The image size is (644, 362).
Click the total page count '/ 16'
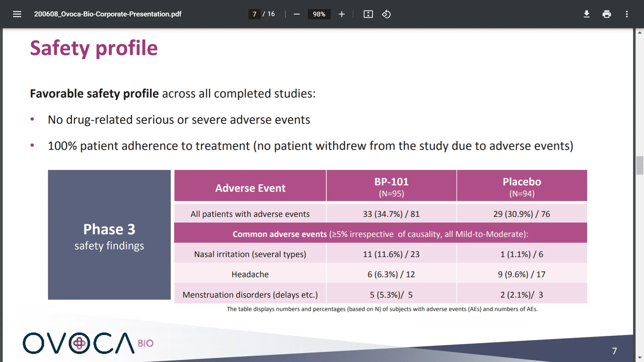[269, 14]
